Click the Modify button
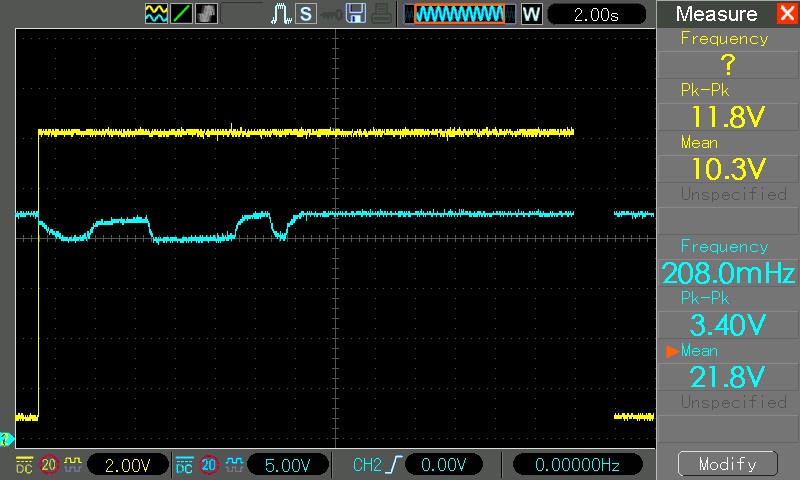 728,464
